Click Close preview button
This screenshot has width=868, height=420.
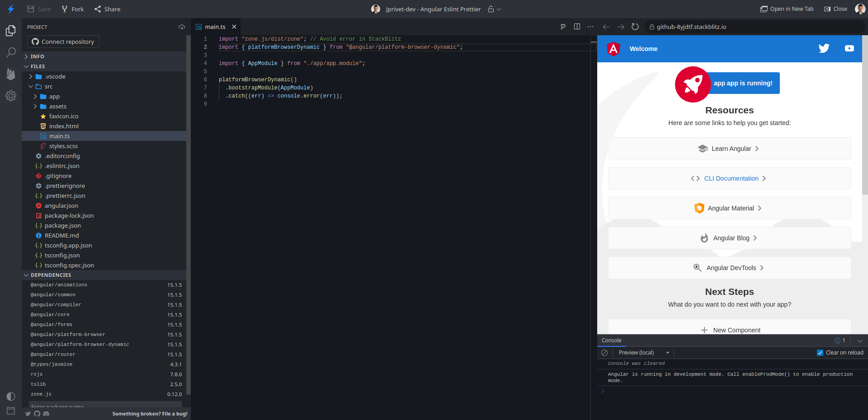pyautogui.click(x=835, y=9)
